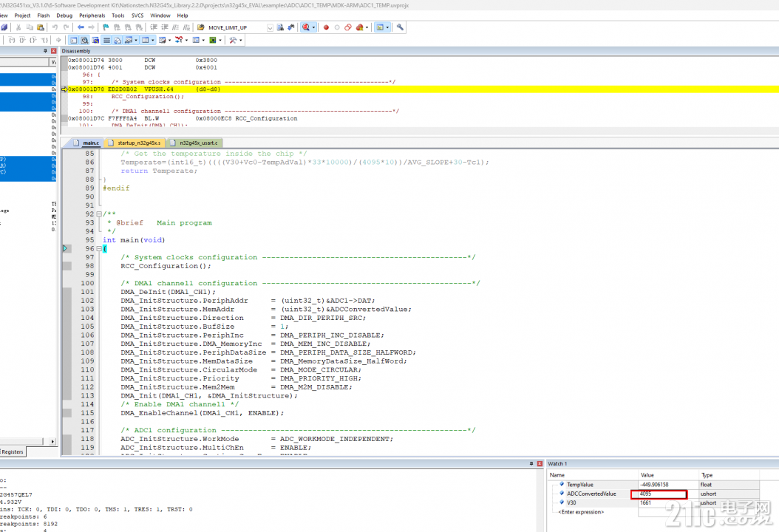Click the System Viewer Windows icon
779x532 pixels.
tap(213, 40)
